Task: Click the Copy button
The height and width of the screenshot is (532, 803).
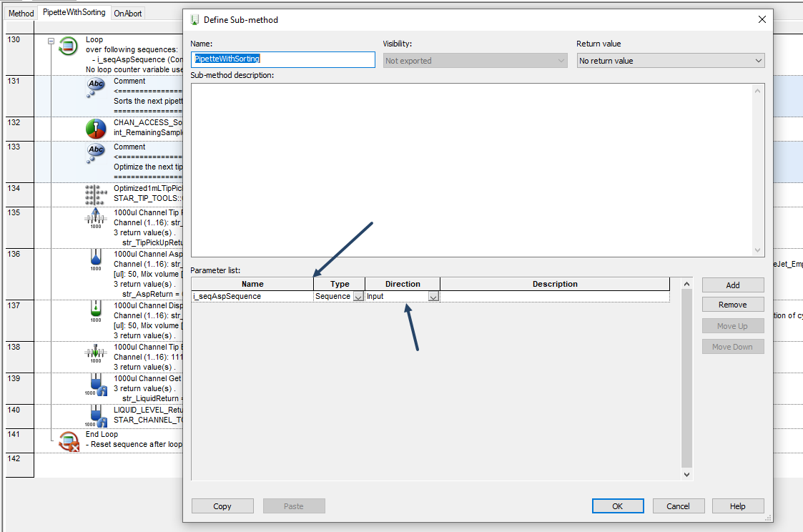Action: [222, 506]
